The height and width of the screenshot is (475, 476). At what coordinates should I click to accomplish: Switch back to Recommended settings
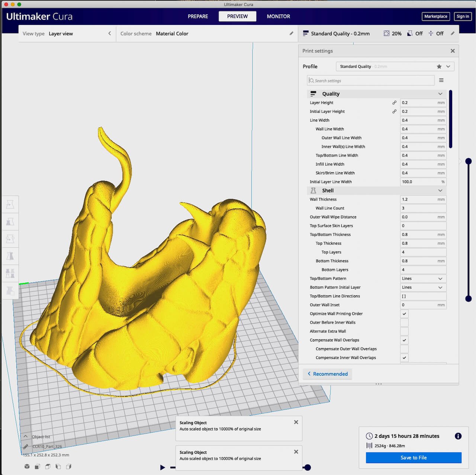click(327, 374)
